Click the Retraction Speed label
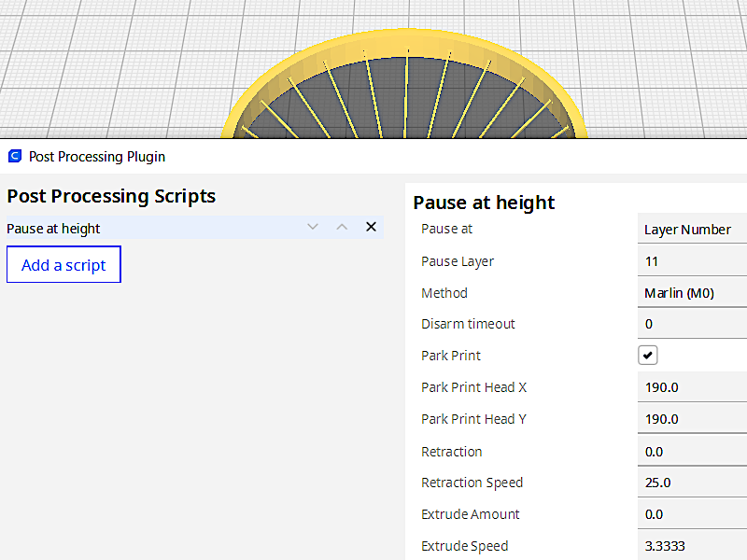 472,483
